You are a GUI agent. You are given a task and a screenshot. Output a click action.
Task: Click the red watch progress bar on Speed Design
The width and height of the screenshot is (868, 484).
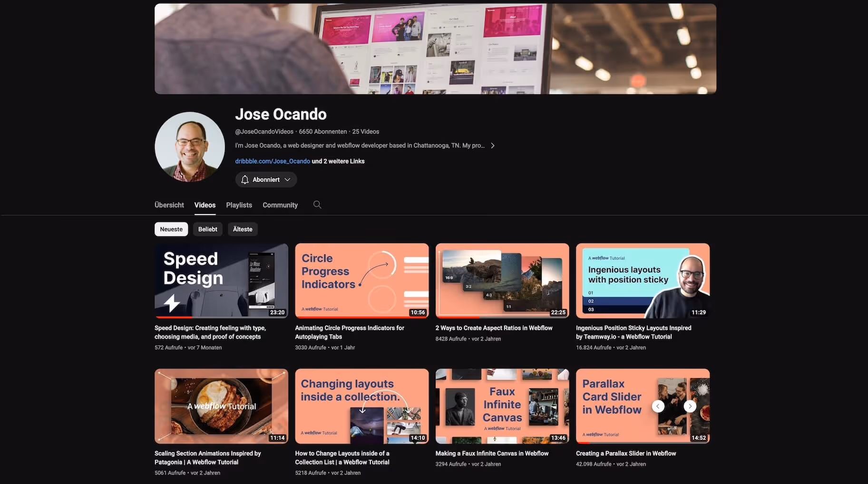(173, 317)
